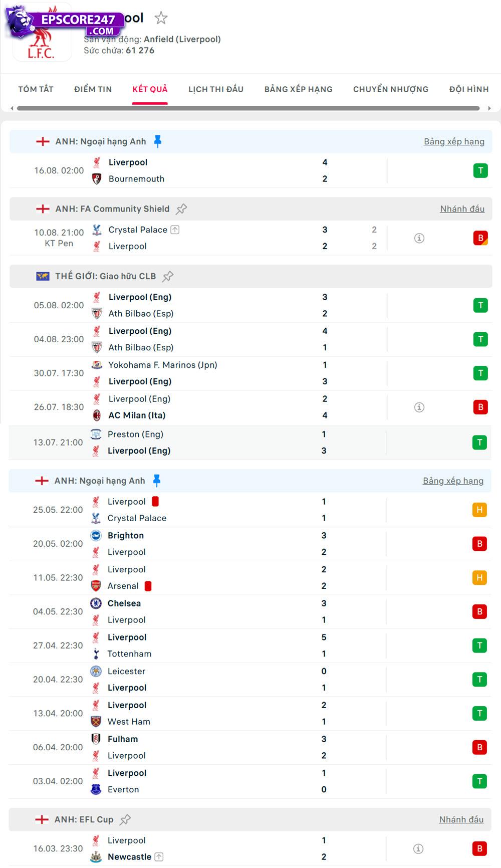This screenshot has height=868, width=501.
Task: Click orange H badge for Arsenal draw
Action: point(479,578)
